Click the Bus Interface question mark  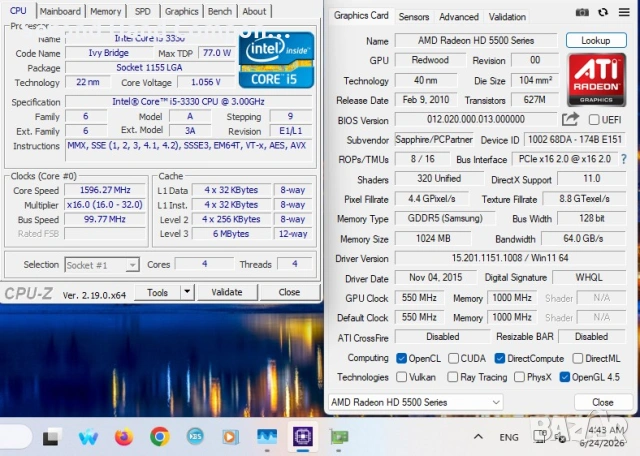(x=624, y=159)
